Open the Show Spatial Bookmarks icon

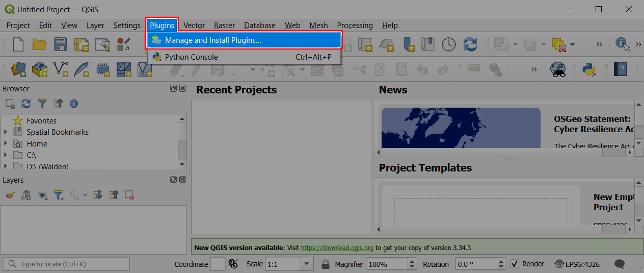coord(427,45)
